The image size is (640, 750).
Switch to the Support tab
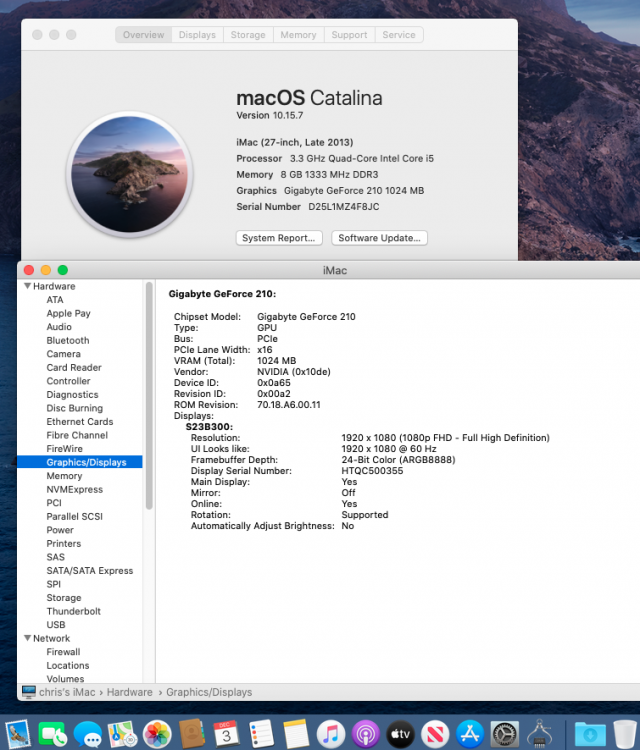click(349, 35)
